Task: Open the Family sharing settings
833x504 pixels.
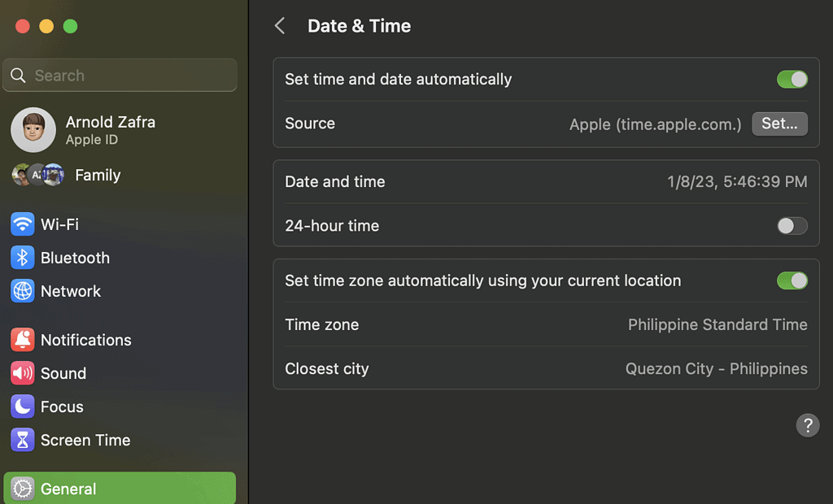Action: pos(97,175)
